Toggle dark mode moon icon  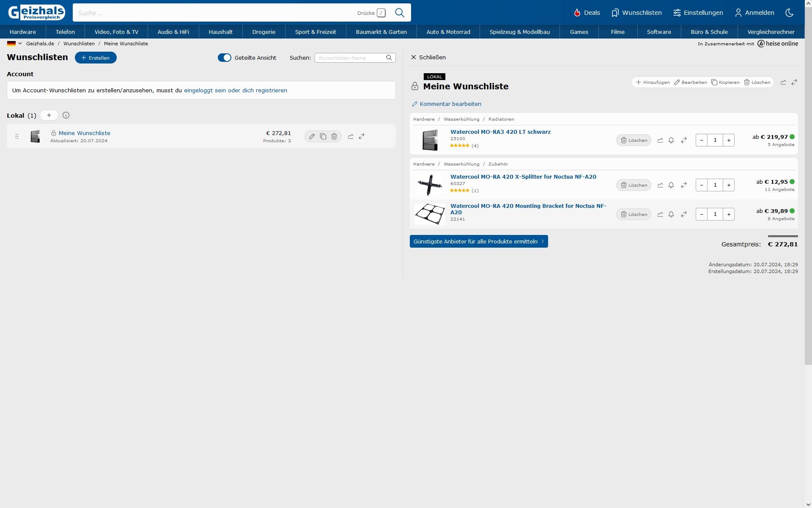(789, 13)
